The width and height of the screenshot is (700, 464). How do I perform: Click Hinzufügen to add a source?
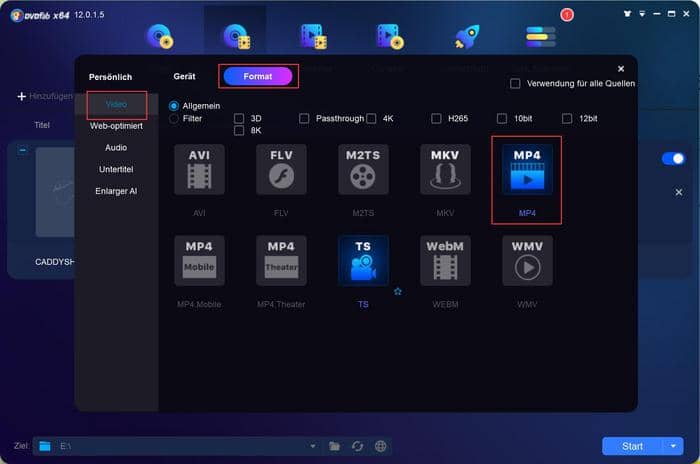click(x=45, y=96)
